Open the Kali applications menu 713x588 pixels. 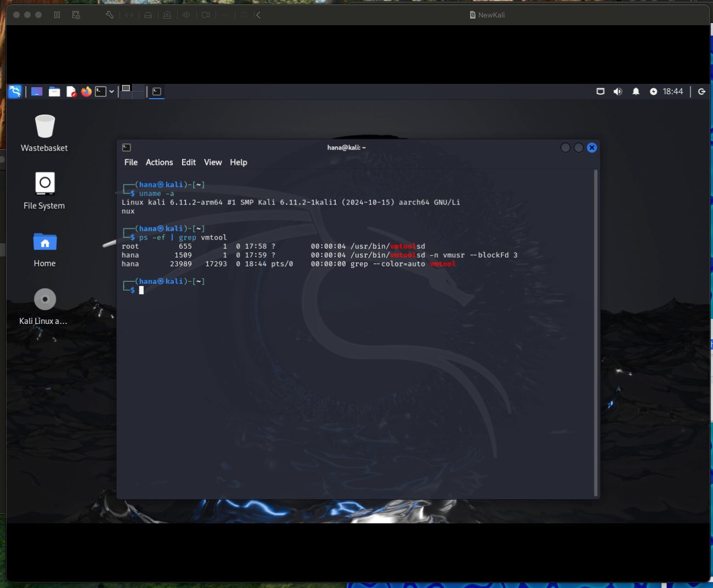[15, 92]
